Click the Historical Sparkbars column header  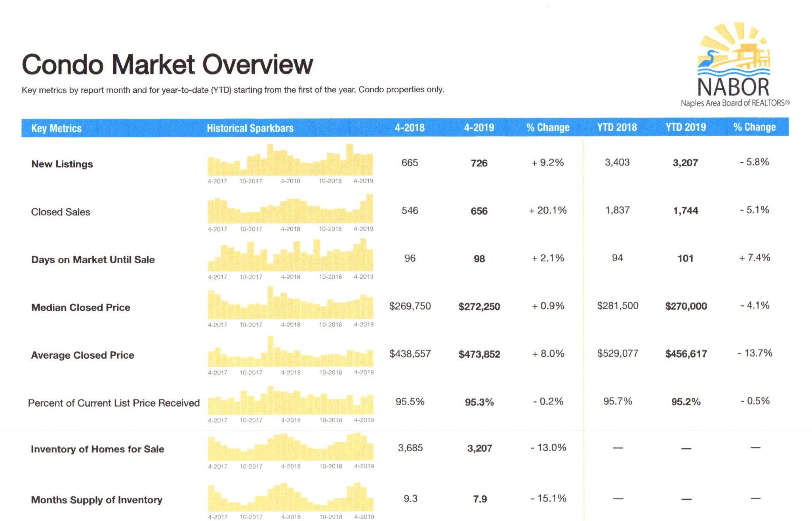pyautogui.click(x=250, y=128)
